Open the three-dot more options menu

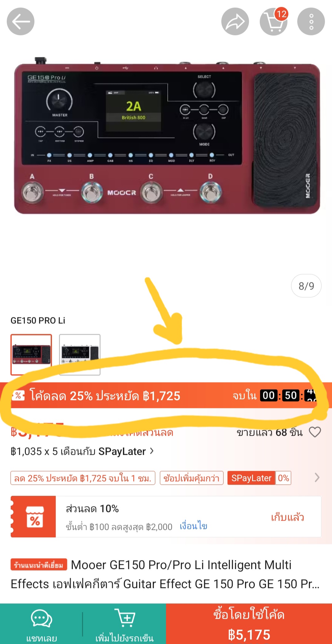click(311, 22)
